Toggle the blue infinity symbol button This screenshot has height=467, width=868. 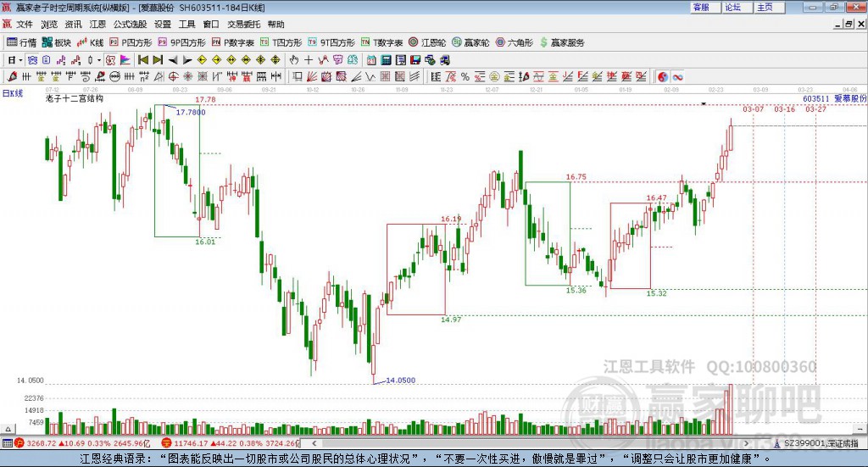pos(677,77)
